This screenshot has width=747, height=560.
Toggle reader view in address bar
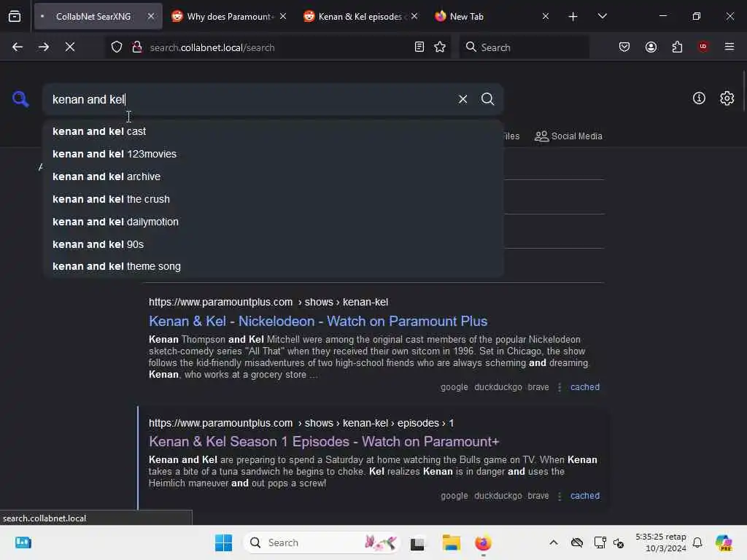point(419,47)
